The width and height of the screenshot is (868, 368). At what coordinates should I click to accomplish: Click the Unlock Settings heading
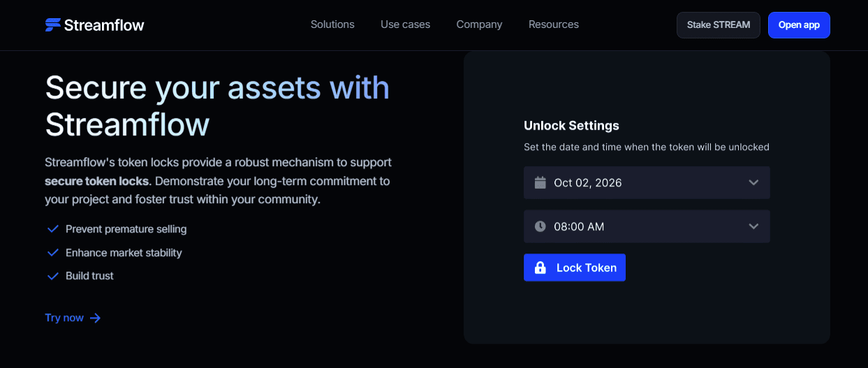pos(572,126)
